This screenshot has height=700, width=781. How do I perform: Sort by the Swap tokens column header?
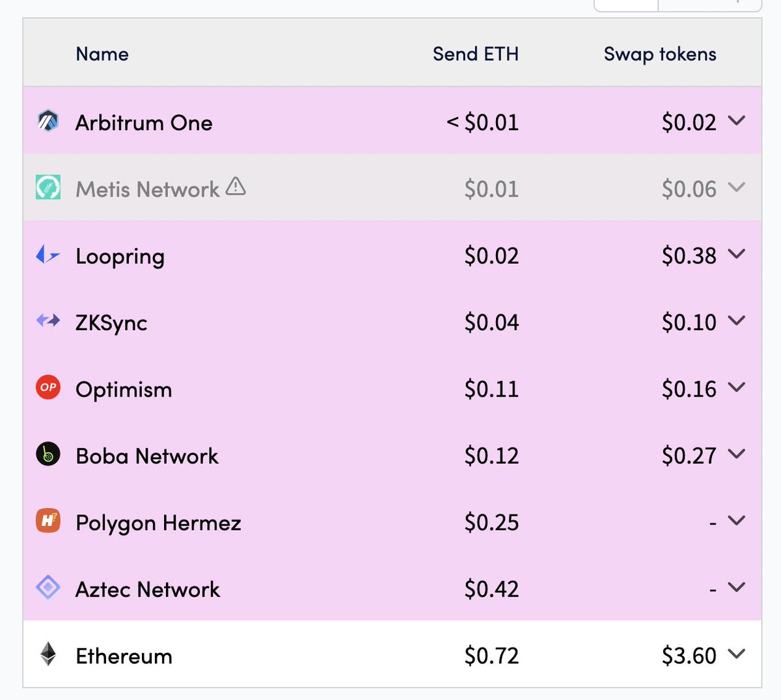point(660,54)
